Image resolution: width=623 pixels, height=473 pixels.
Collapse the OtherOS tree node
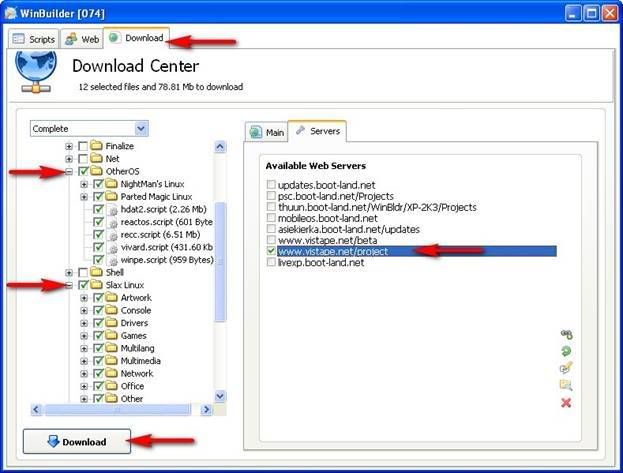click(69, 172)
